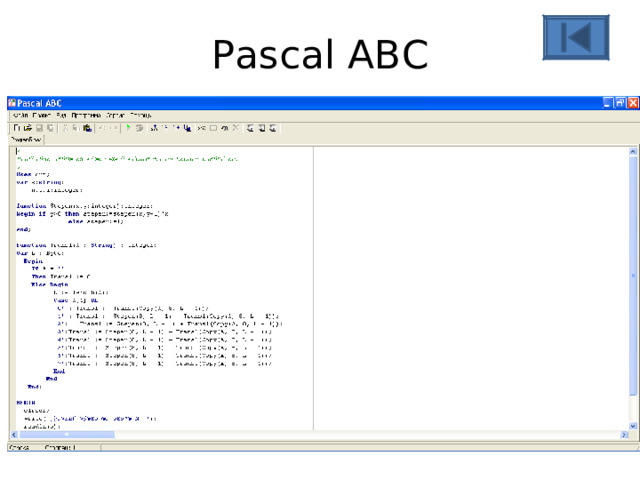Click the vertical scrollbar thumb
This screenshot has width=640, height=480.
point(633,276)
